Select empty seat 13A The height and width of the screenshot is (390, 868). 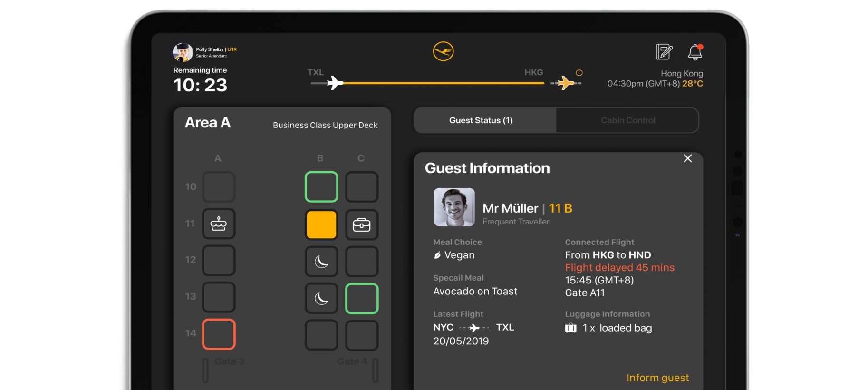[219, 297]
